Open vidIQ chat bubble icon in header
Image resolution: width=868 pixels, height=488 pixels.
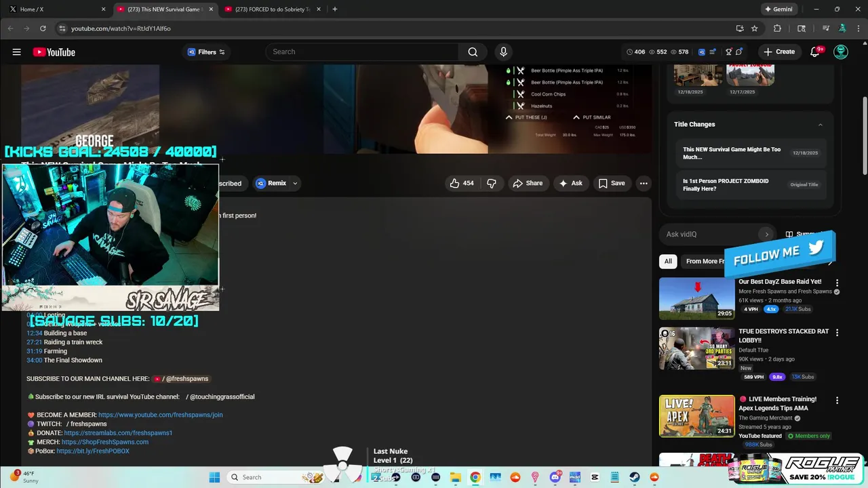(739, 52)
